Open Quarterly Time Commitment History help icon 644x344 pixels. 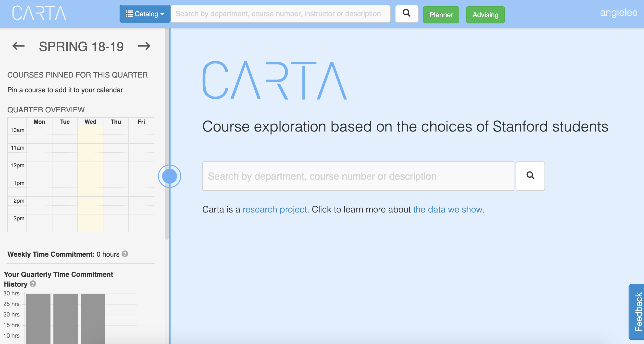click(x=33, y=284)
